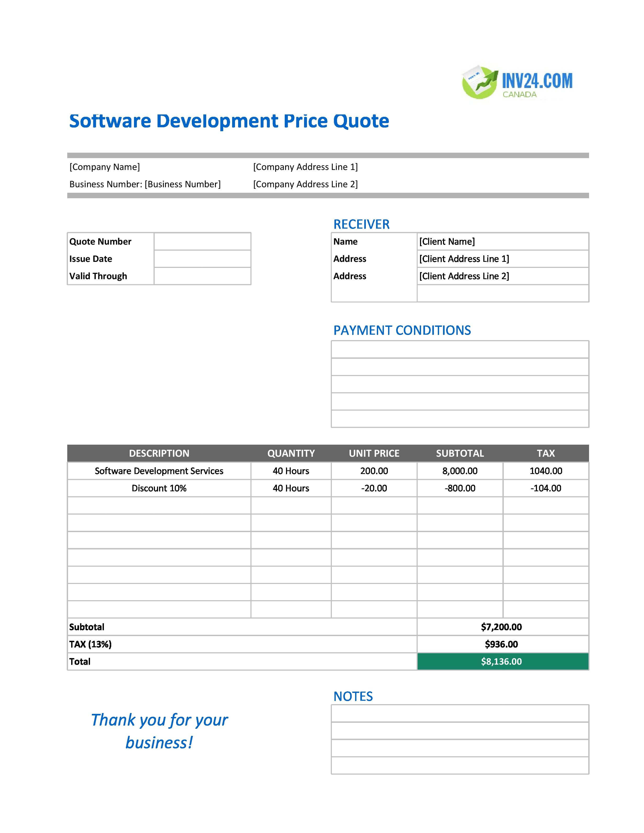Click subtotal cell 8,000.00
The image size is (644, 833).
click(460, 471)
